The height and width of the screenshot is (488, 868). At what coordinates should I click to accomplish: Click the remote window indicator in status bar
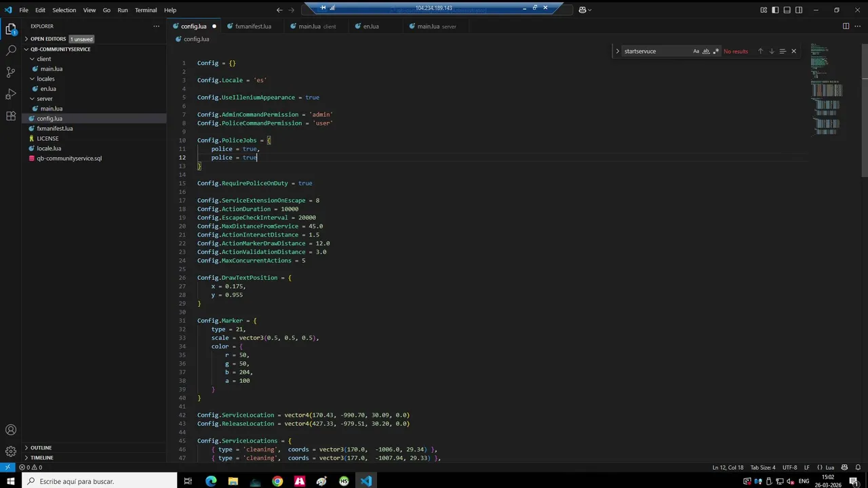click(x=7, y=467)
